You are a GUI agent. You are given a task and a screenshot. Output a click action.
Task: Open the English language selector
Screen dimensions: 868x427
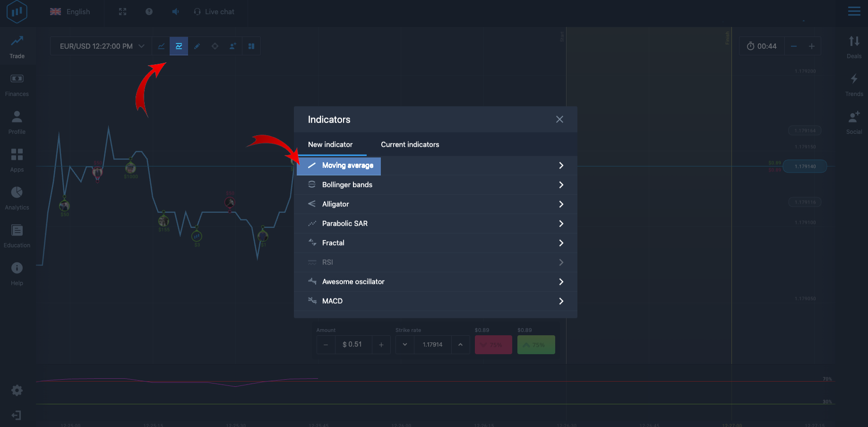70,12
